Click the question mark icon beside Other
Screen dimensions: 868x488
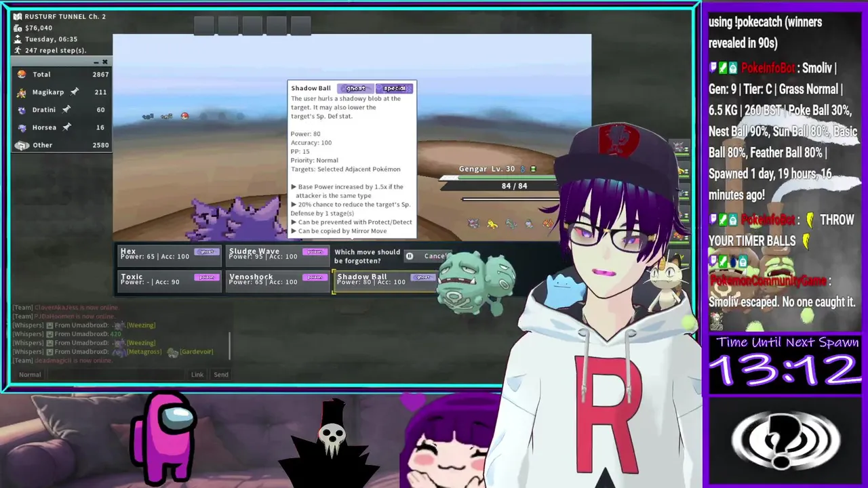pyautogui.click(x=22, y=145)
